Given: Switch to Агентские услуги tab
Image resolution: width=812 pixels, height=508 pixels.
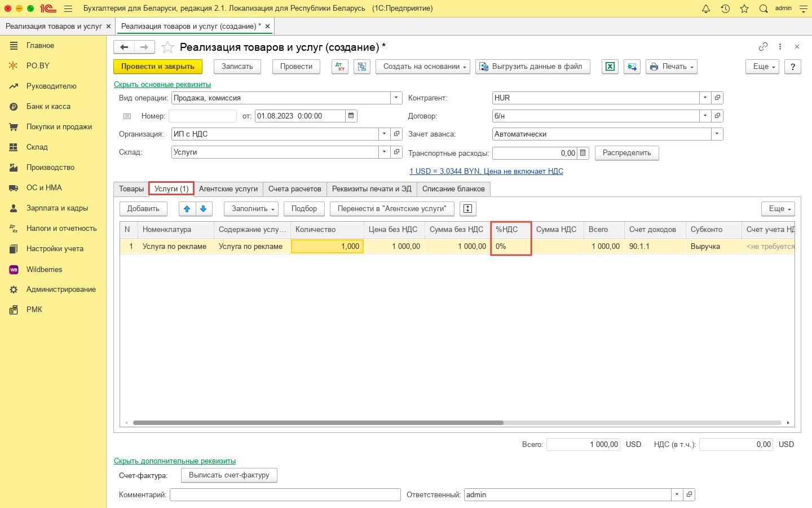Looking at the screenshot, I should point(228,189).
